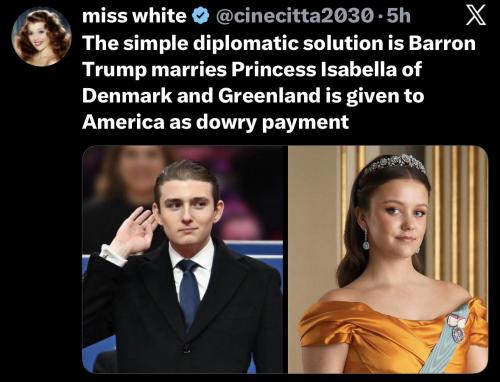Viewport: 500px width, 382px height.
Task: Click the word "Barron" in the tweet
Action: [x=442, y=43]
